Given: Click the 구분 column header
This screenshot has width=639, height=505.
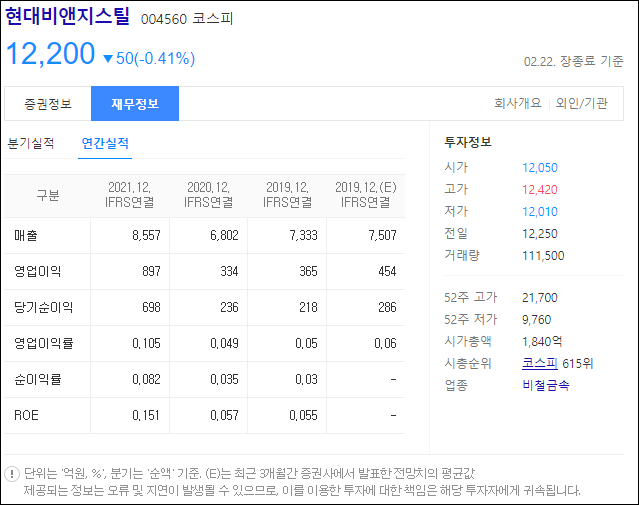Looking at the screenshot, I should [48, 195].
